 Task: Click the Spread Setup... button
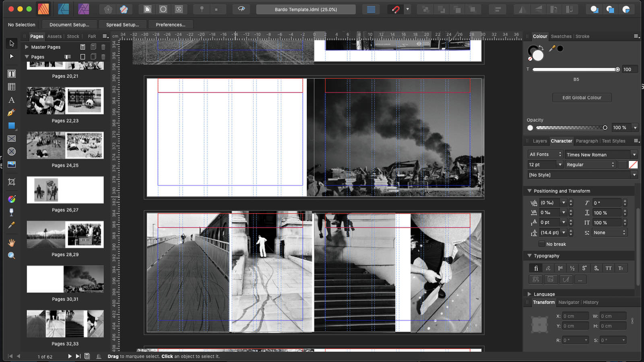tap(122, 25)
